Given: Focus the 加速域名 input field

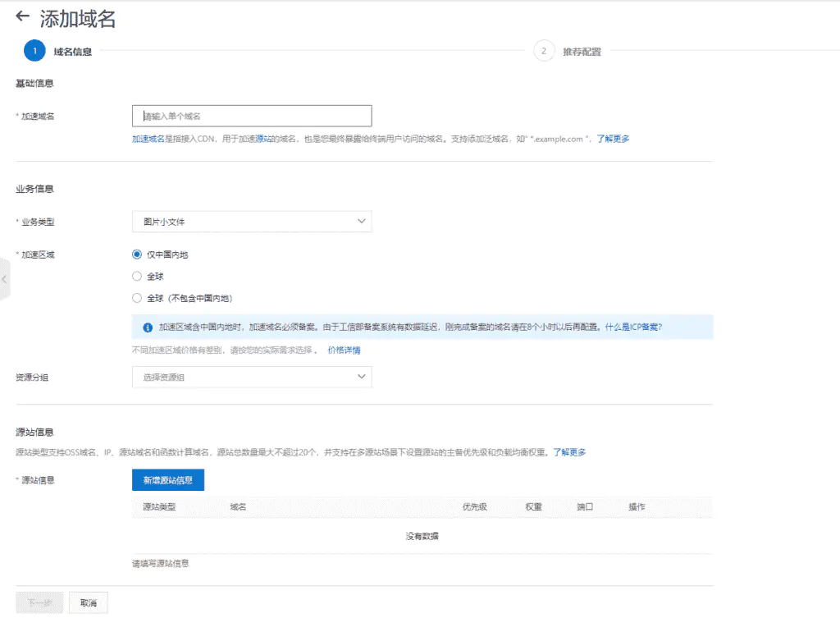Looking at the screenshot, I should point(252,116).
